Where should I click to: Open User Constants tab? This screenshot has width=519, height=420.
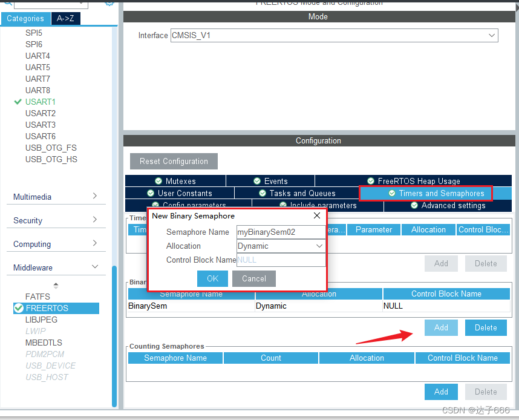180,193
